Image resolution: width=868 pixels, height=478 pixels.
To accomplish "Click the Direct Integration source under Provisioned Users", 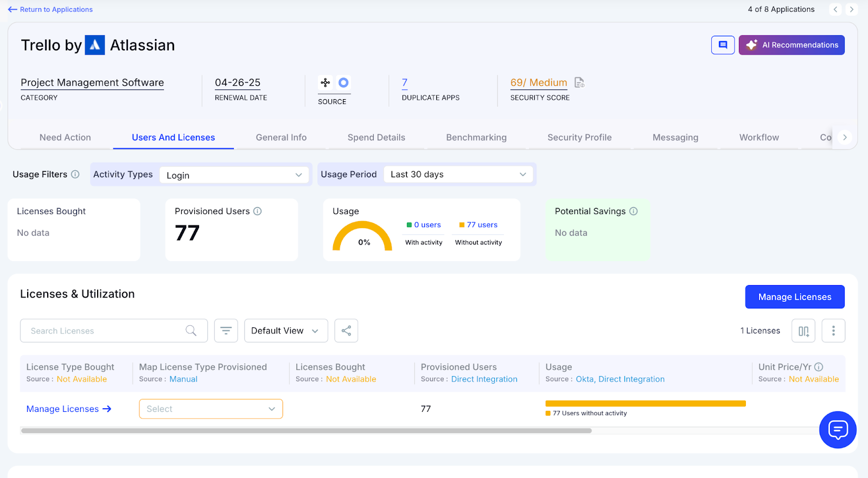I will point(484,379).
